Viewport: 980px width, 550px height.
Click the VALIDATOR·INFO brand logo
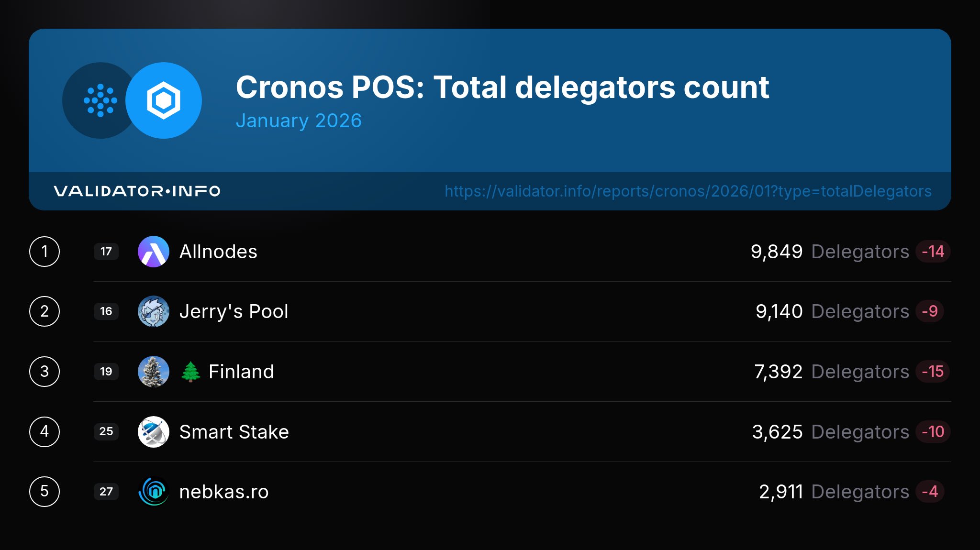click(137, 191)
